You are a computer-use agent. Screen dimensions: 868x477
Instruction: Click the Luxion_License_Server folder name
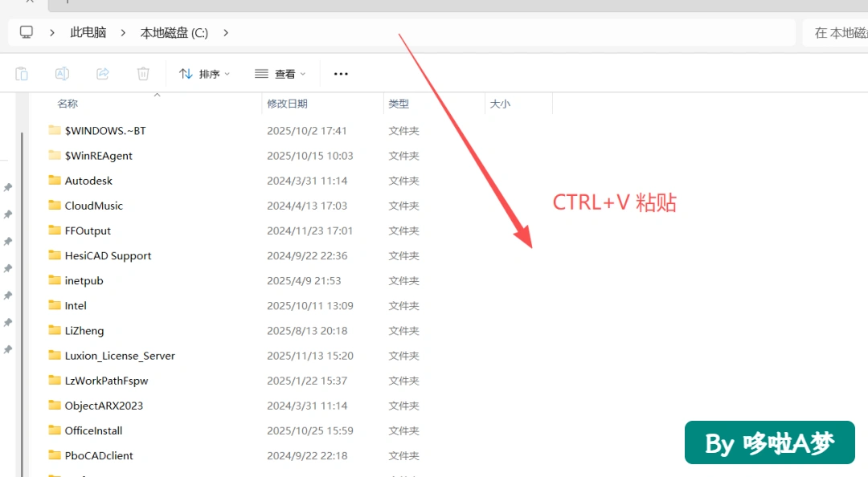120,356
